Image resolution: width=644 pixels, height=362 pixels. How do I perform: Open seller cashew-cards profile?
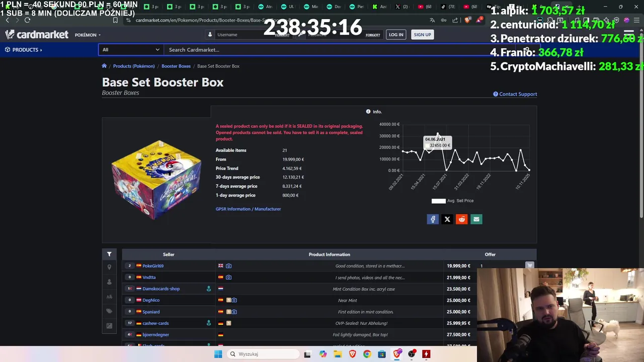tap(155, 324)
